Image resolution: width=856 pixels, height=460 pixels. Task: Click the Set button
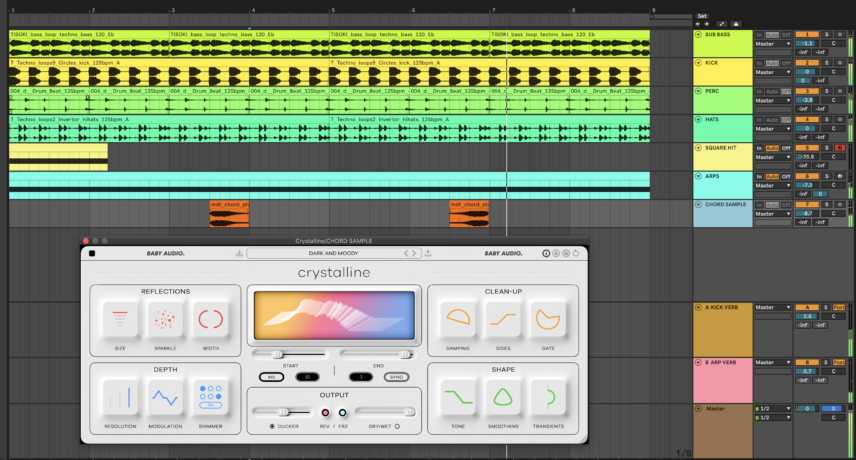(702, 16)
